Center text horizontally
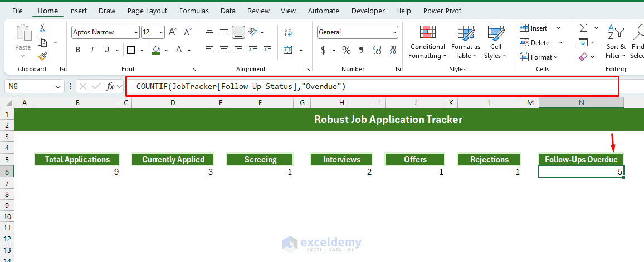This screenshot has height=262, width=644. (224, 50)
